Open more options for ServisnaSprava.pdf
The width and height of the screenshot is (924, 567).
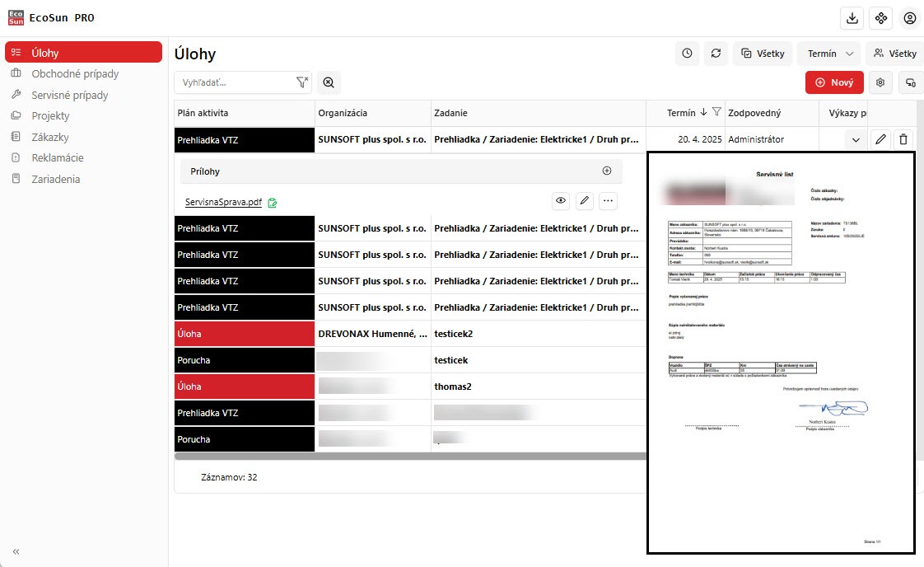point(609,200)
